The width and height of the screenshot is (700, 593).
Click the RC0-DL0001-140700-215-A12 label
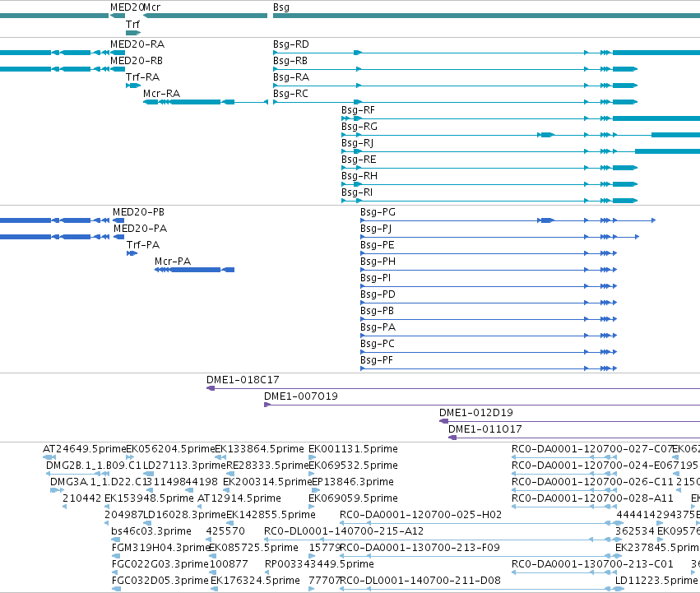tap(344, 532)
